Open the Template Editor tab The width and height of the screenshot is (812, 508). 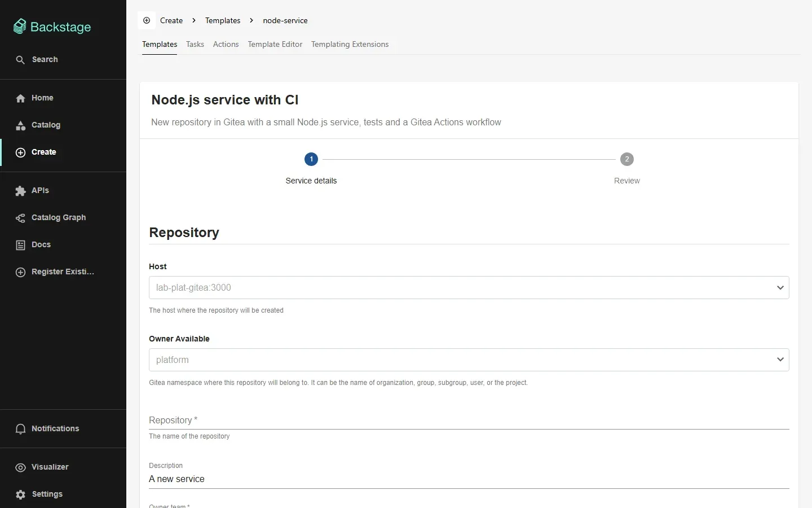275,44
